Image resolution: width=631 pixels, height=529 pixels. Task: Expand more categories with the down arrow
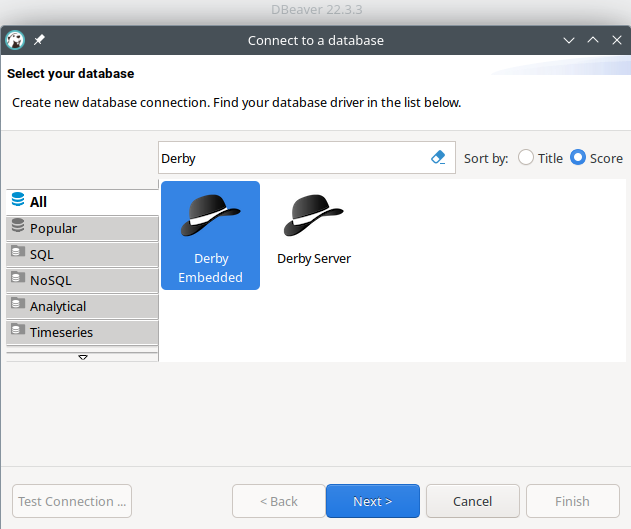coord(83,357)
